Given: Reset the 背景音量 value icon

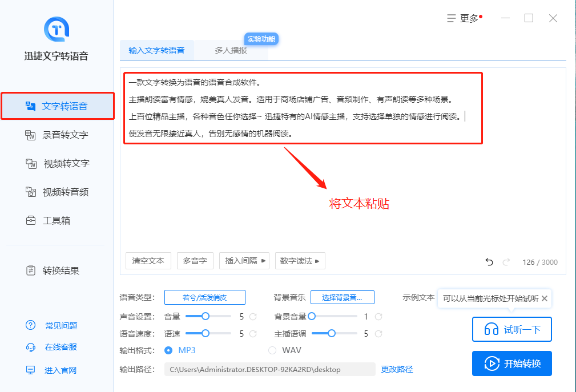Looking at the screenshot, I should (378, 316).
